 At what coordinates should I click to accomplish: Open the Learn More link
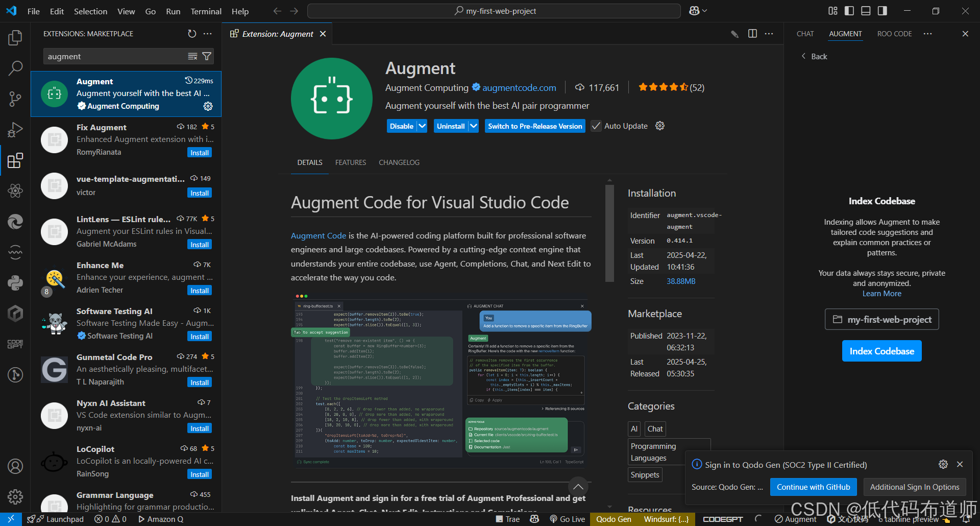pos(881,294)
